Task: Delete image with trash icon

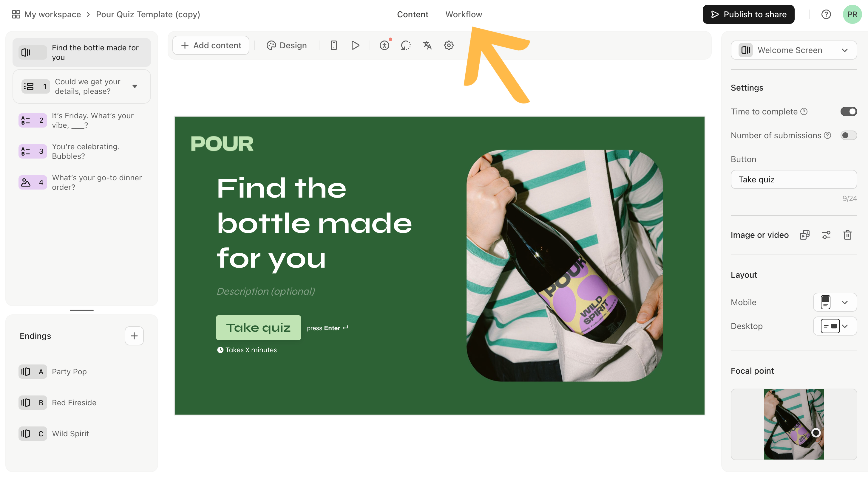Action: point(848,235)
